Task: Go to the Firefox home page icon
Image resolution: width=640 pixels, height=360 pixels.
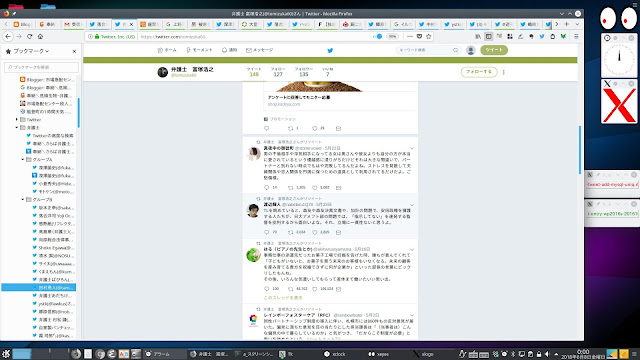Action: (40, 36)
